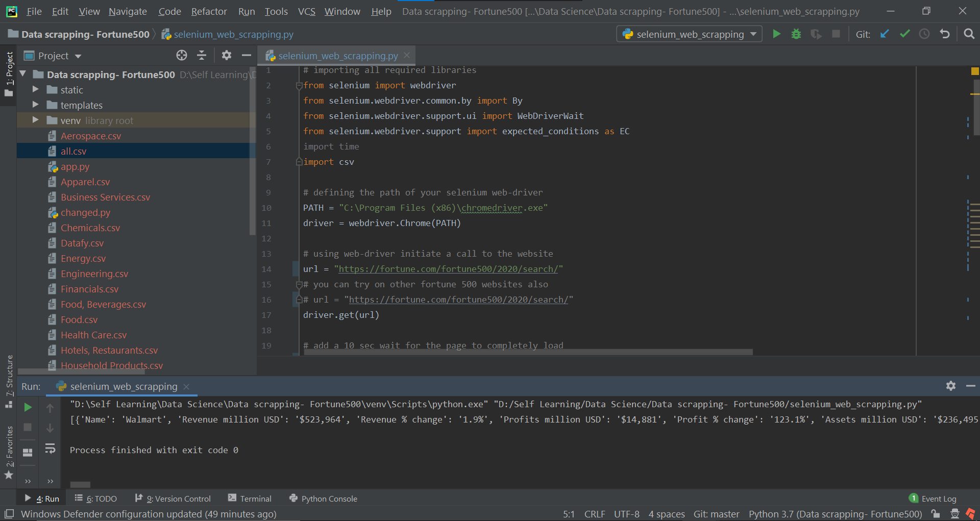Click the locate file crosshair icon

click(x=182, y=56)
